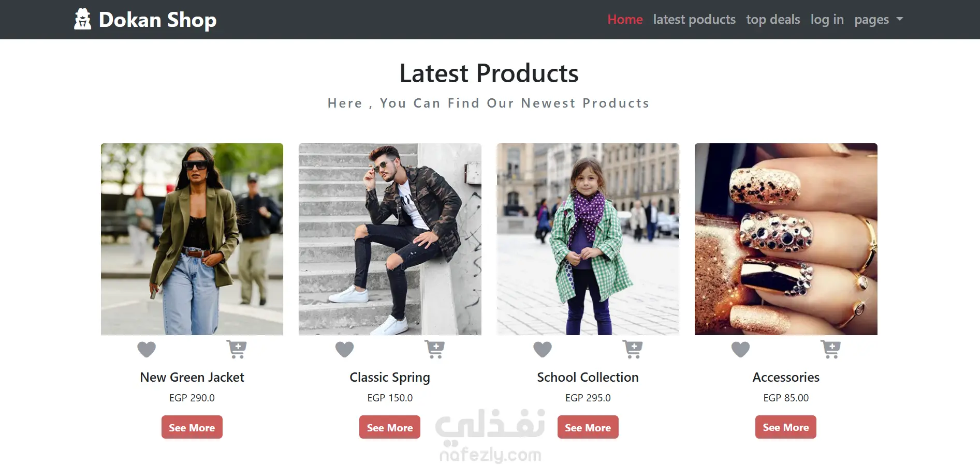Screen dimensions: 980x465
Task: Open the School Collection product image
Action: click(588, 239)
